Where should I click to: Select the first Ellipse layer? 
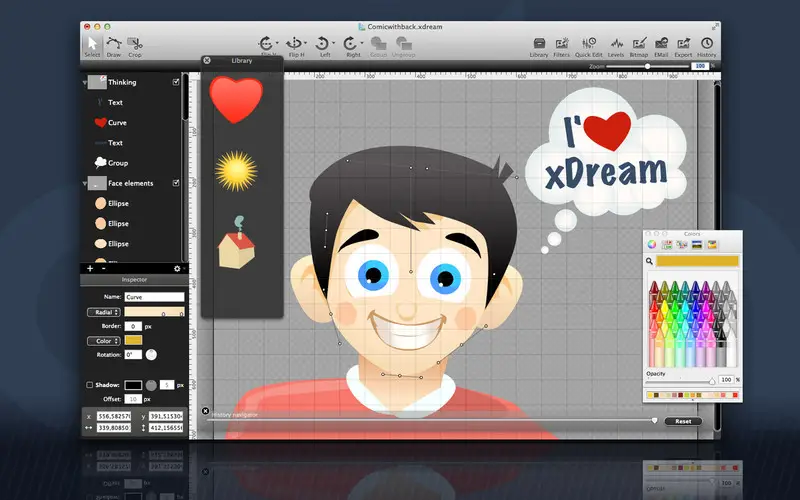pyautogui.click(x=134, y=203)
